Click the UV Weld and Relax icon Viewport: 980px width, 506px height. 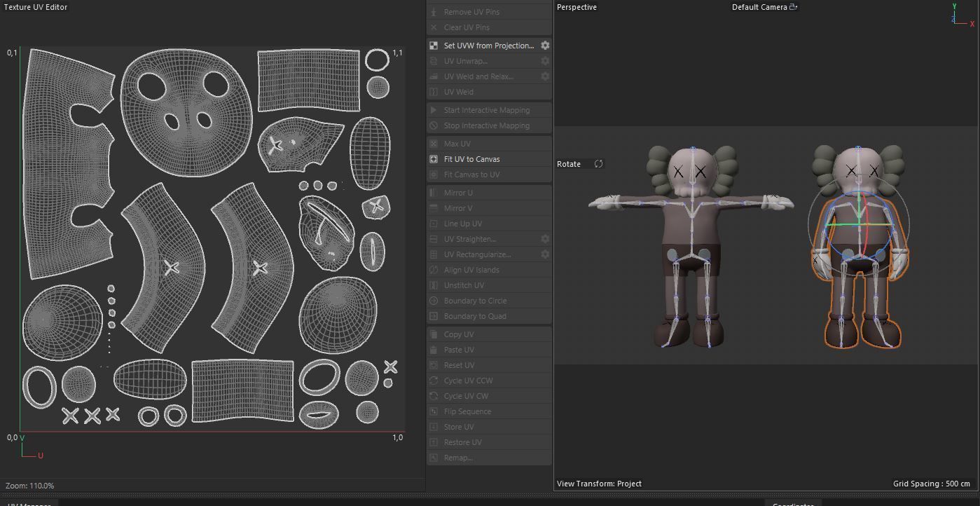tap(434, 76)
